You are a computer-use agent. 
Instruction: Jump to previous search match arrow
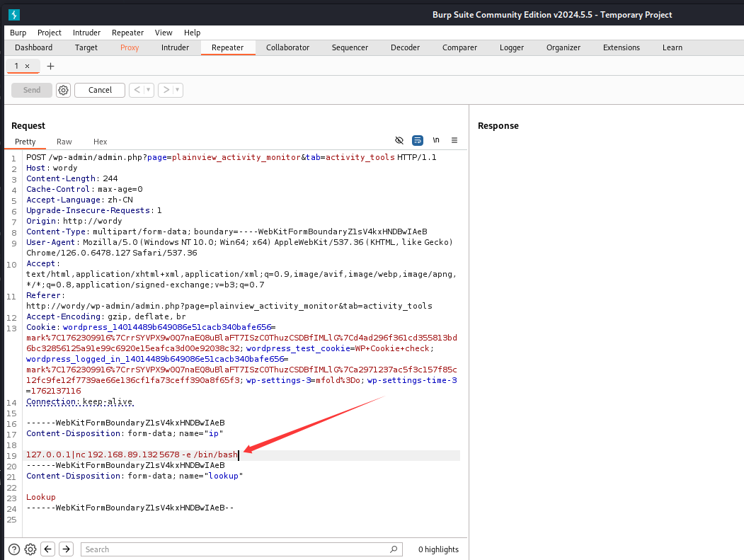(x=48, y=549)
